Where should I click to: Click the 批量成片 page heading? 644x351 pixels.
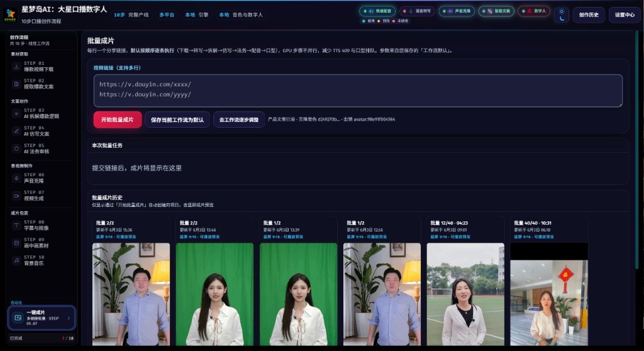click(101, 41)
